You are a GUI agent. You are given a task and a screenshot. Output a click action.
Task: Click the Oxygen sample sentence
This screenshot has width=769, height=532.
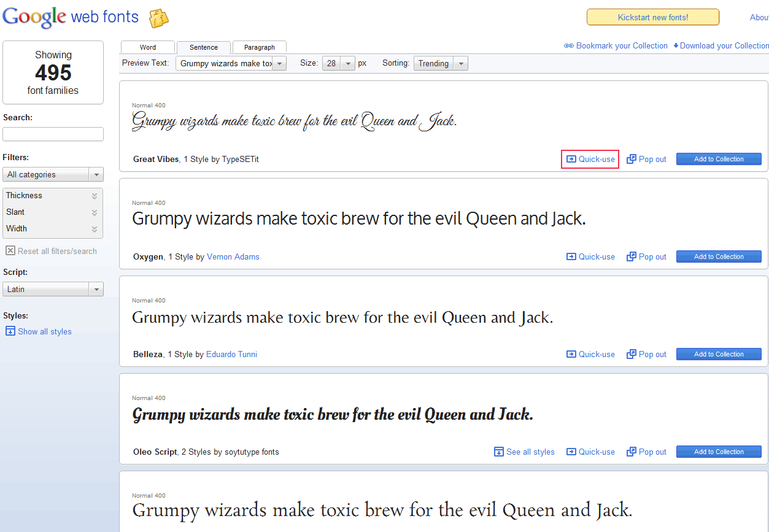tap(359, 218)
